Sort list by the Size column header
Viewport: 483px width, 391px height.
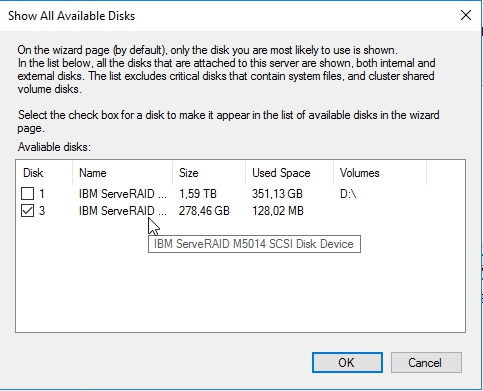click(209, 173)
